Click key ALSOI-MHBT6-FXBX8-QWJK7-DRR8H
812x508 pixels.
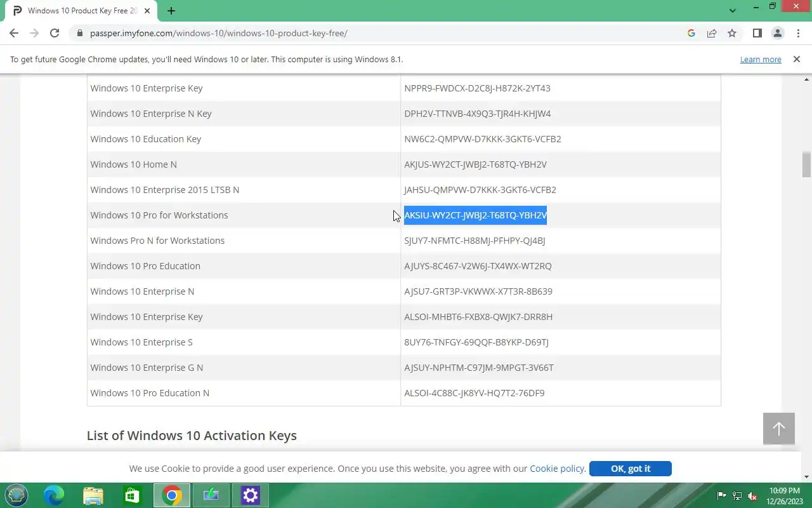pos(478,317)
